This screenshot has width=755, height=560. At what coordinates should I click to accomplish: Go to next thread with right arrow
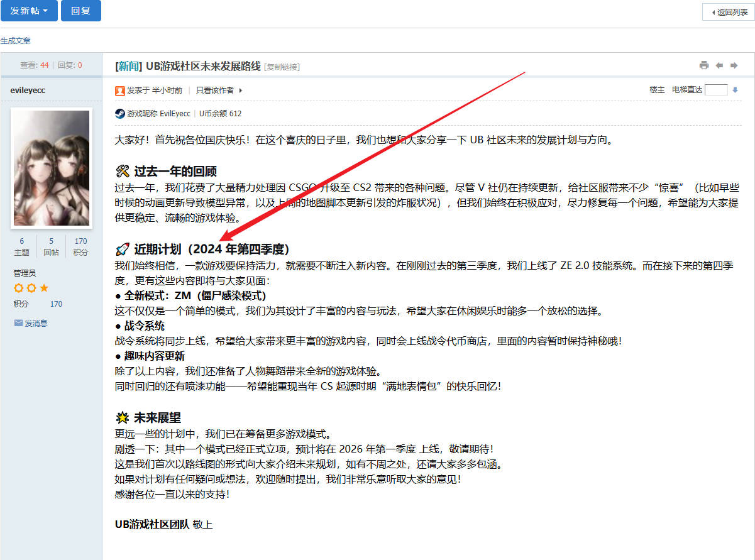(734, 65)
